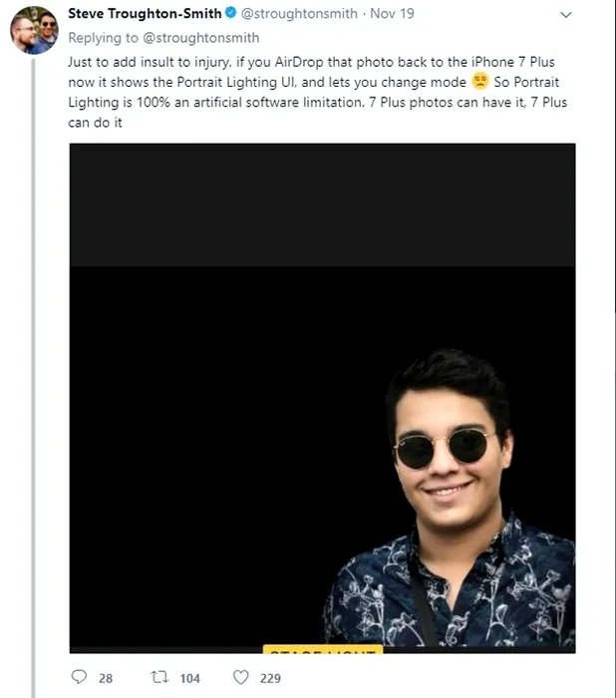
Task: Like the tweet with the heart icon
Action: point(240,677)
